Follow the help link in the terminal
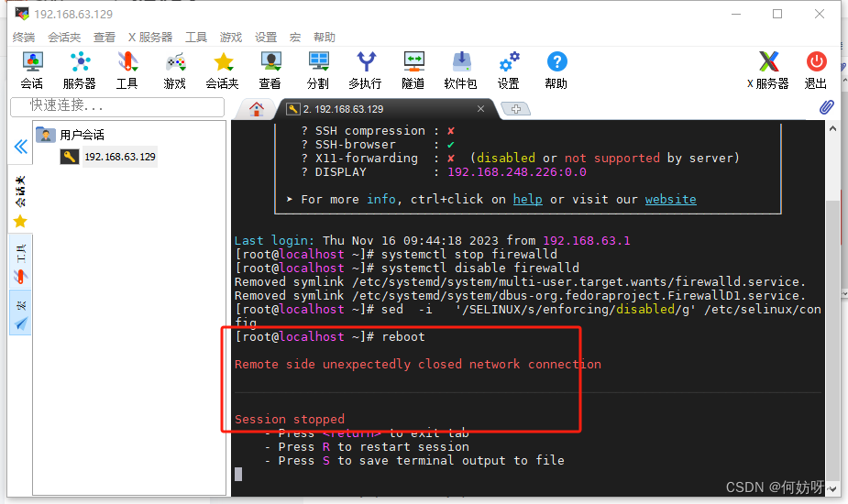 coord(527,200)
